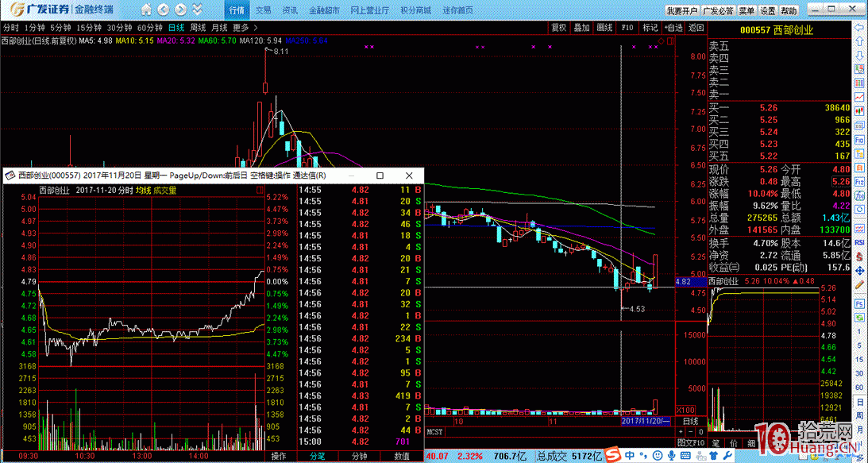Click the input method microphone icon
The height and width of the screenshot is (463, 868).
pos(671,456)
